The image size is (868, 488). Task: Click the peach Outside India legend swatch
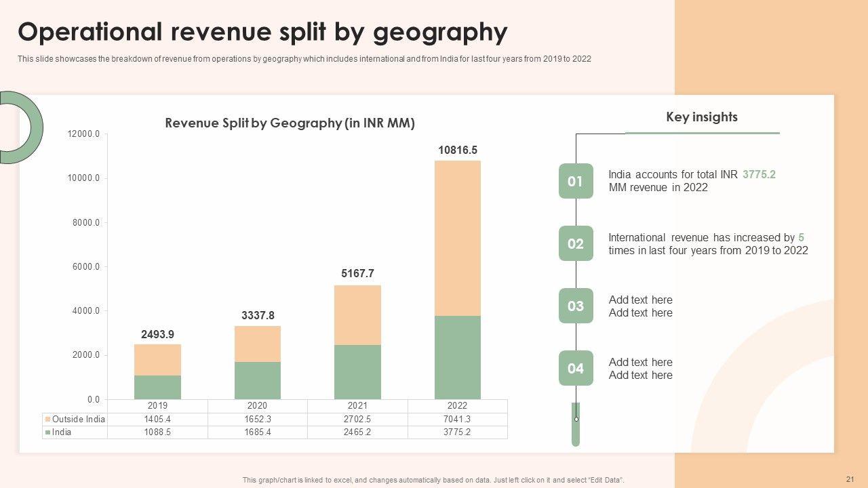click(47, 420)
